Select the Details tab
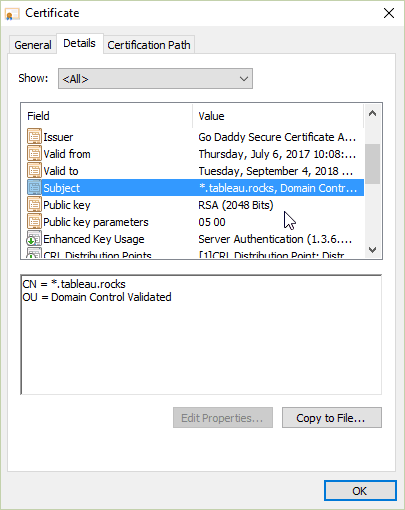Image resolution: width=405 pixels, height=510 pixels. tap(79, 43)
